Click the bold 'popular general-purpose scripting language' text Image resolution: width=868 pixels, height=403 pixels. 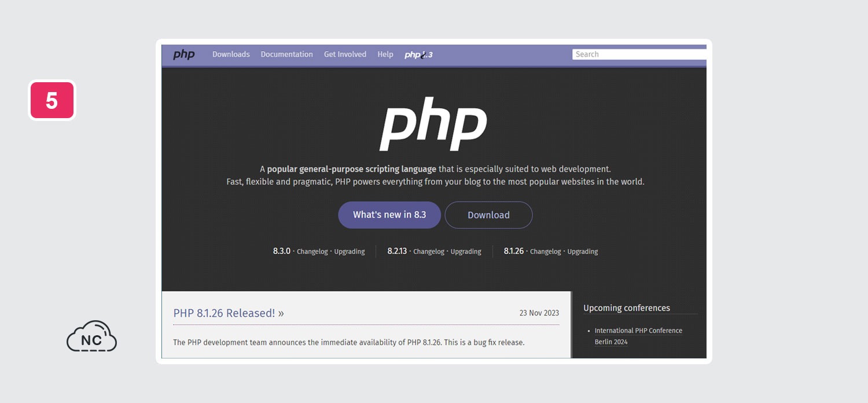point(352,169)
